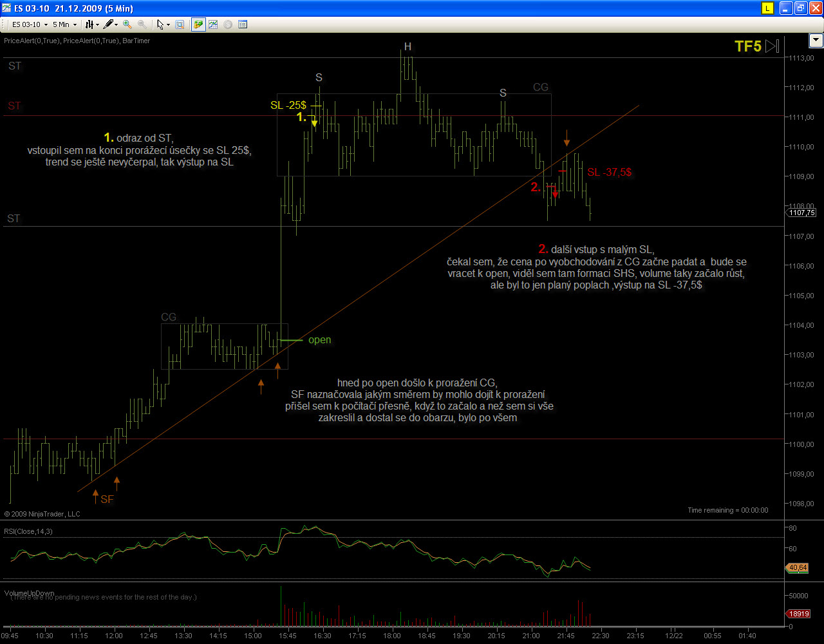The width and height of the screenshot is (824, 644).
Task: Click the annotation 'další vstup s malým SL,'
Action: tap(603, 250)
